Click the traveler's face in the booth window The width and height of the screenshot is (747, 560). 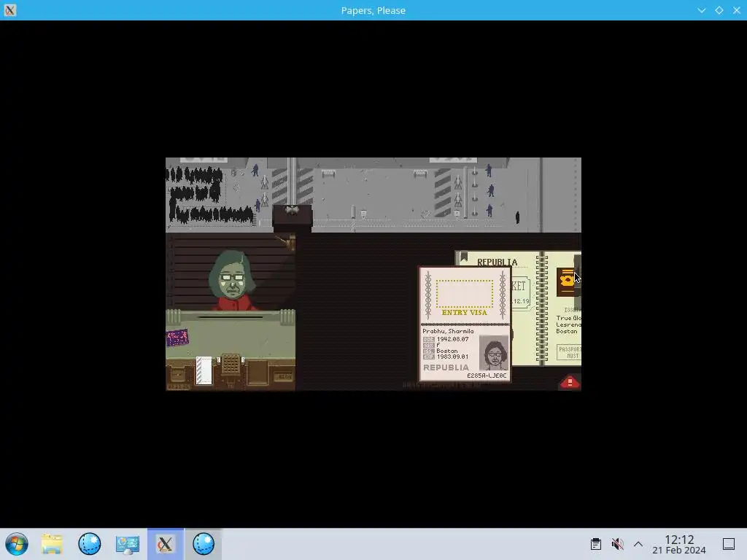point(232,281)
